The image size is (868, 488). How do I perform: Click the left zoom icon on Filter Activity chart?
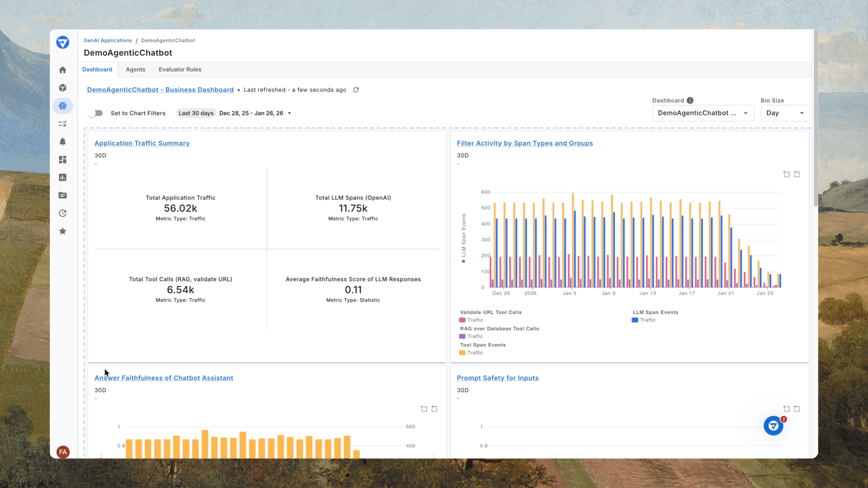(786, 174)
